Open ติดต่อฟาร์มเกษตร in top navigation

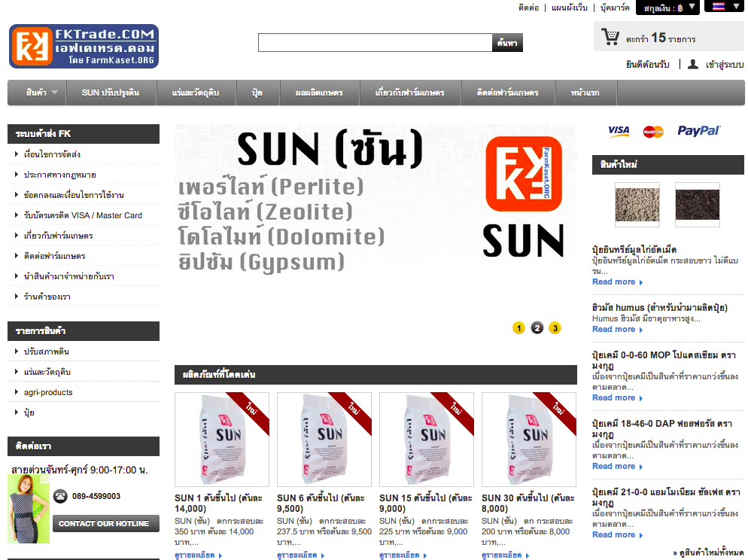coord(508,93)
